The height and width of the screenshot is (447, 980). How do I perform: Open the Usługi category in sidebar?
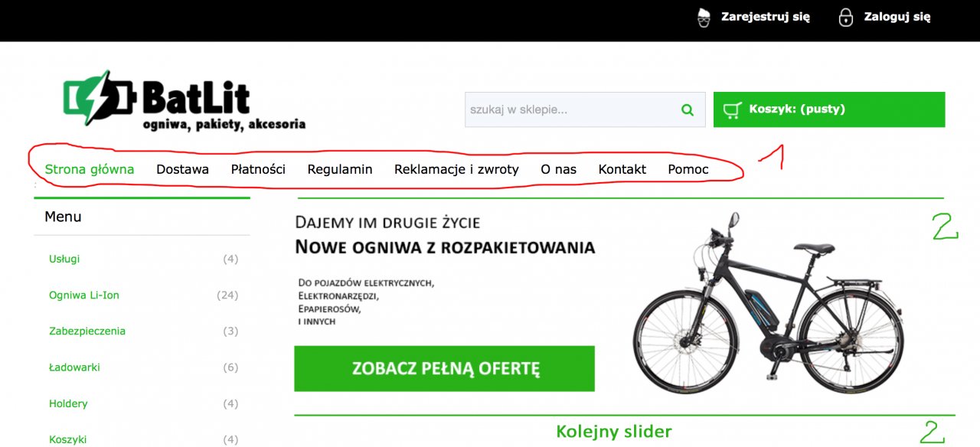64,259
